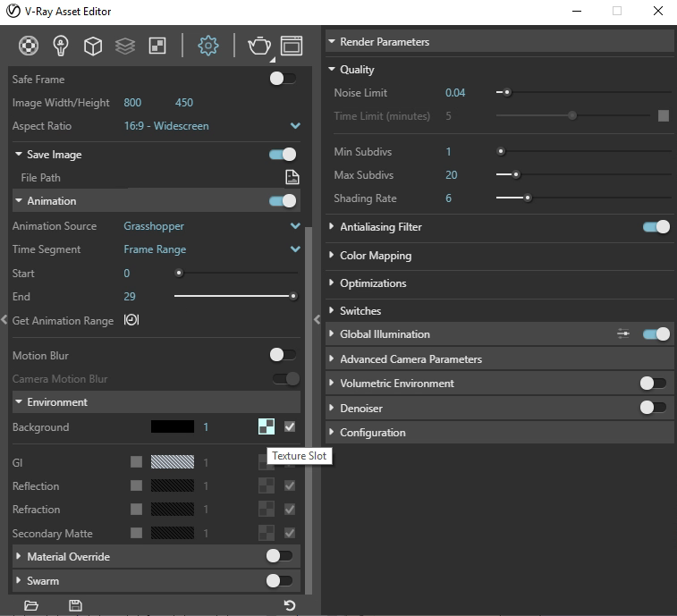677x616 pixels.
Task: Click the Background black color swatch
Action: (x=173, y=426)
